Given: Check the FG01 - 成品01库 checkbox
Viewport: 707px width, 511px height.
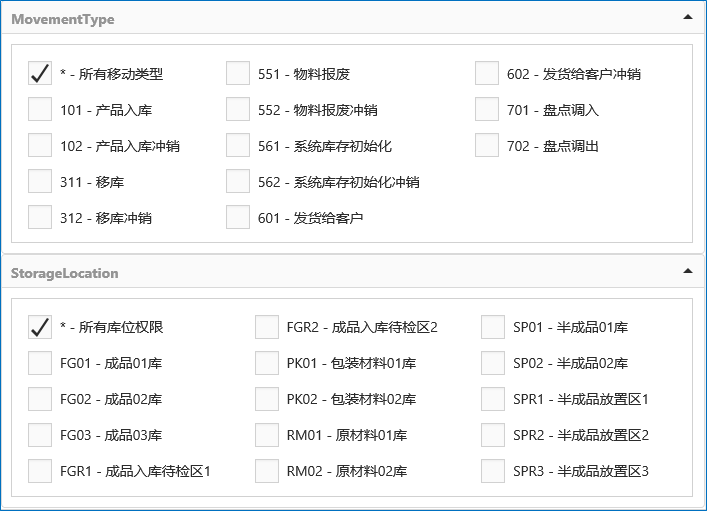Looking at the screenshot, I should (40, 363).
